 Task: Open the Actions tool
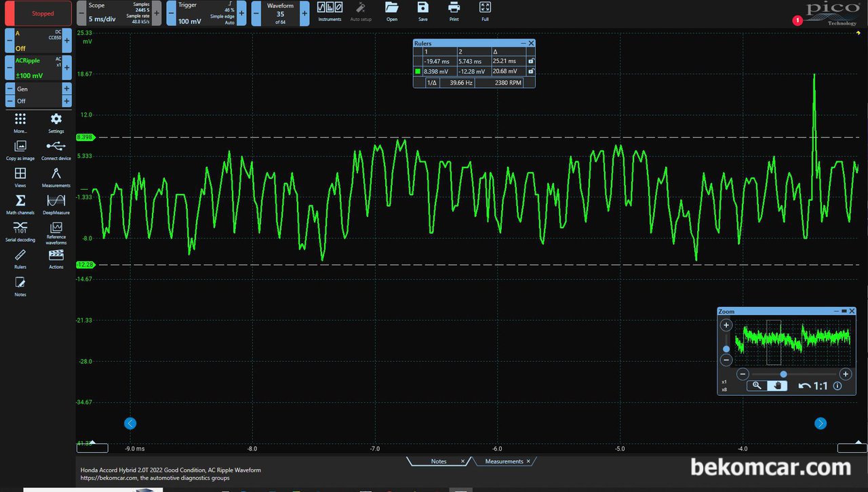click(x=56, y=258)
